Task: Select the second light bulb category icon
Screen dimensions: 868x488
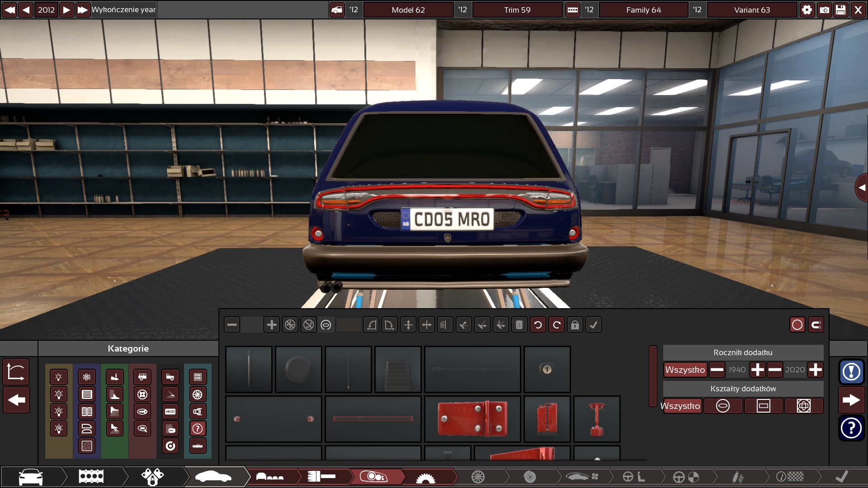Action: [59, 394]
